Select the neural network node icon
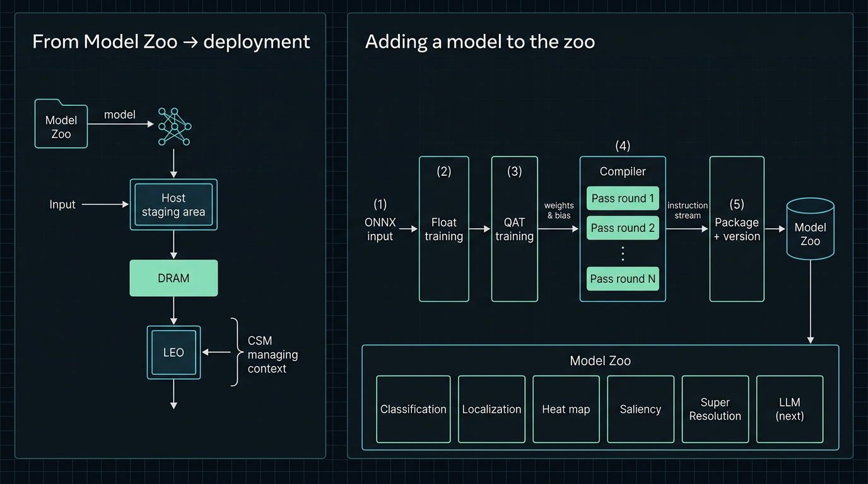This screenshot has width=868, height=484. (173, 126)
